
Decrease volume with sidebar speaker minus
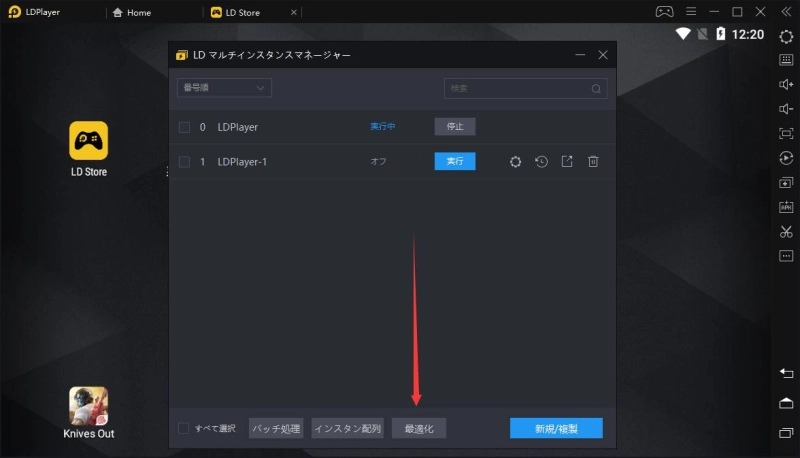tap(786, 109)
